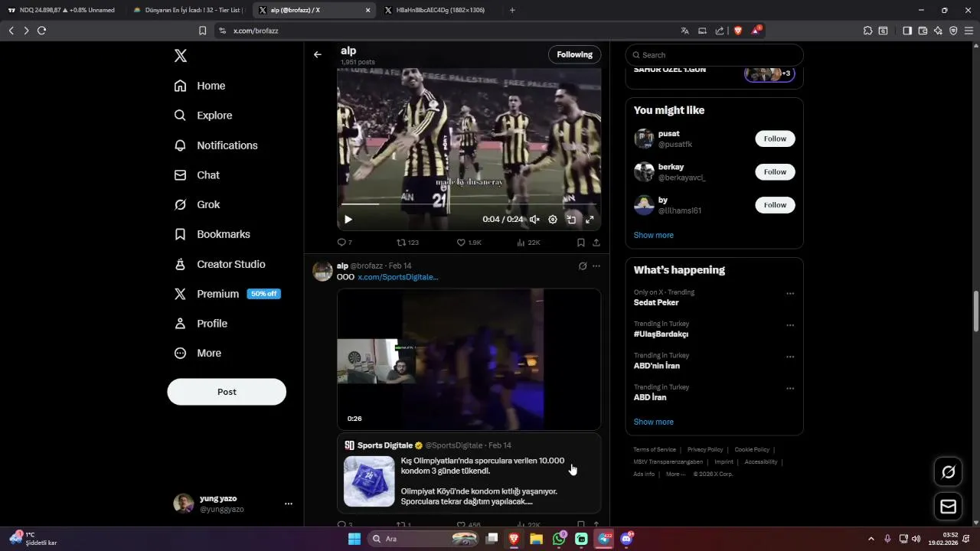
Task: Reply to the post with 7 comments
Action: click(x=345, y=243)
